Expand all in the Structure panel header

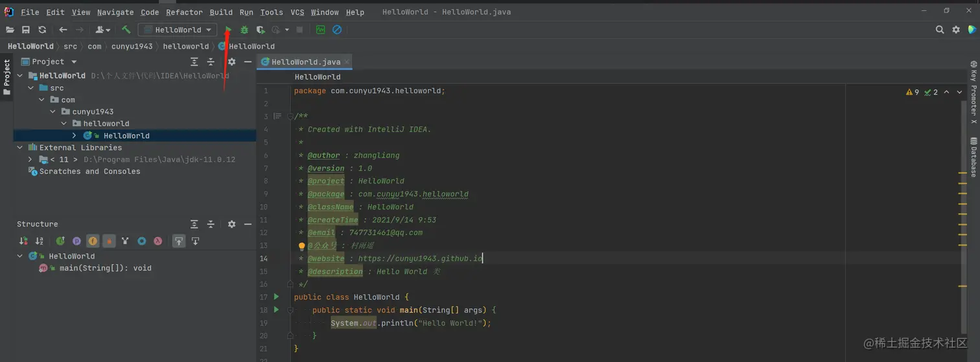tap(194, 224)
